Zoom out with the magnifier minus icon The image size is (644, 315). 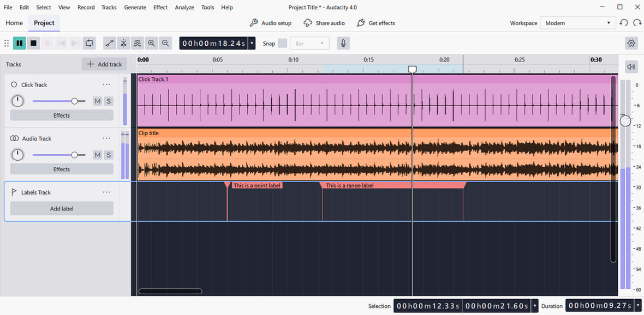[165, 43]
